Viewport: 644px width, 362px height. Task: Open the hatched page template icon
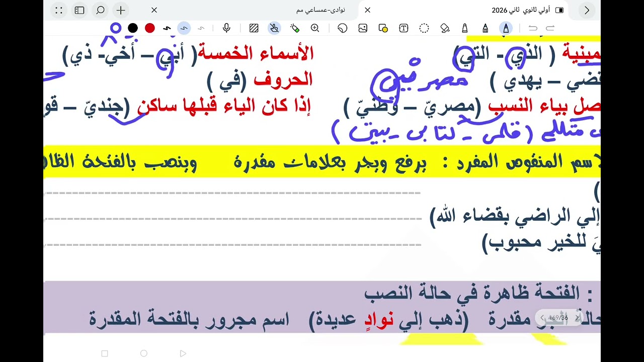coord(254,28)
